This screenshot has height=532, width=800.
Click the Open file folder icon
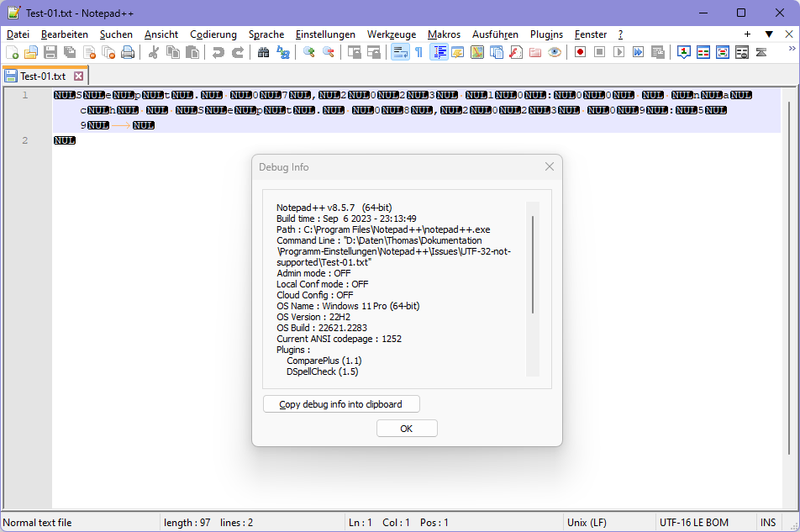click(x=31, y=52)
